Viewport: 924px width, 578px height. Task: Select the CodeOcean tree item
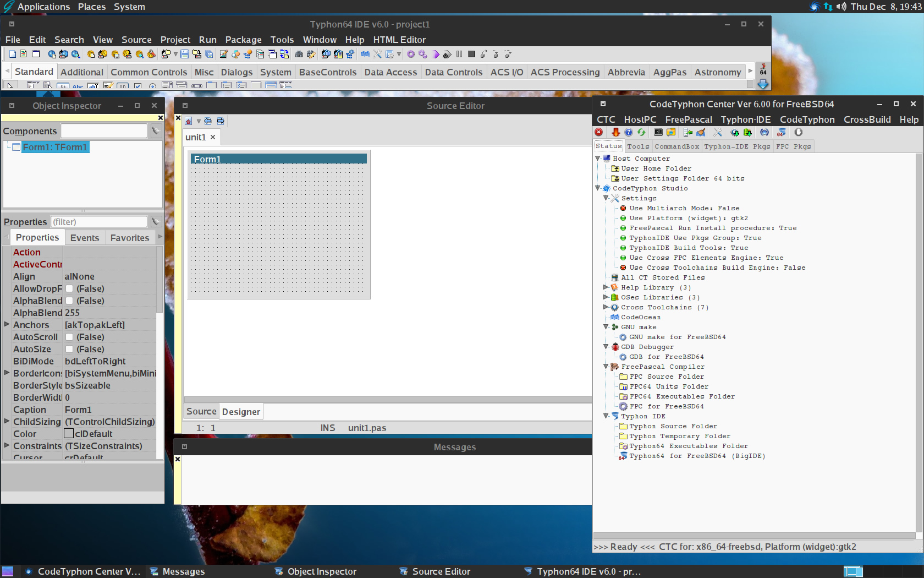[x=641, y=317]
